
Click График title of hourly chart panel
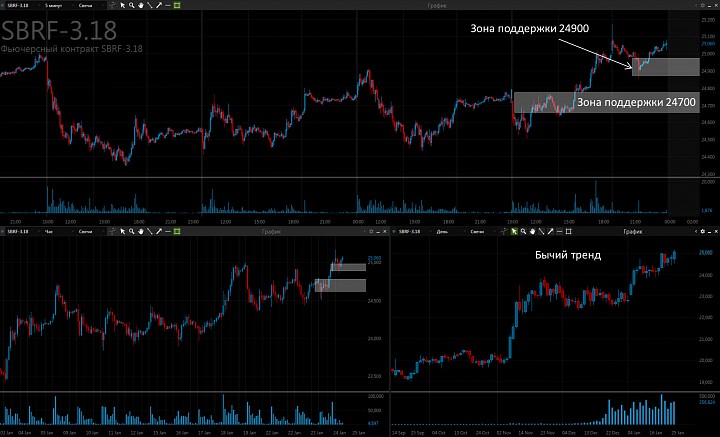[271, 231]
